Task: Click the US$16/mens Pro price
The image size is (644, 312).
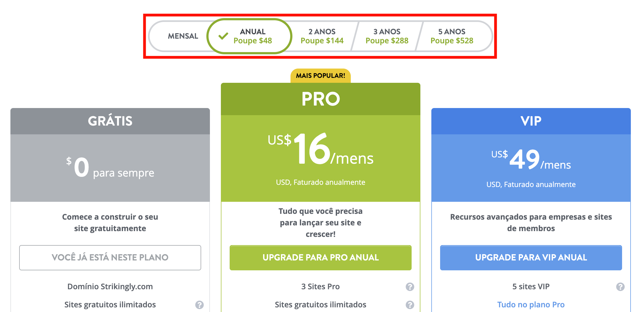Action: tap(321, 149)
